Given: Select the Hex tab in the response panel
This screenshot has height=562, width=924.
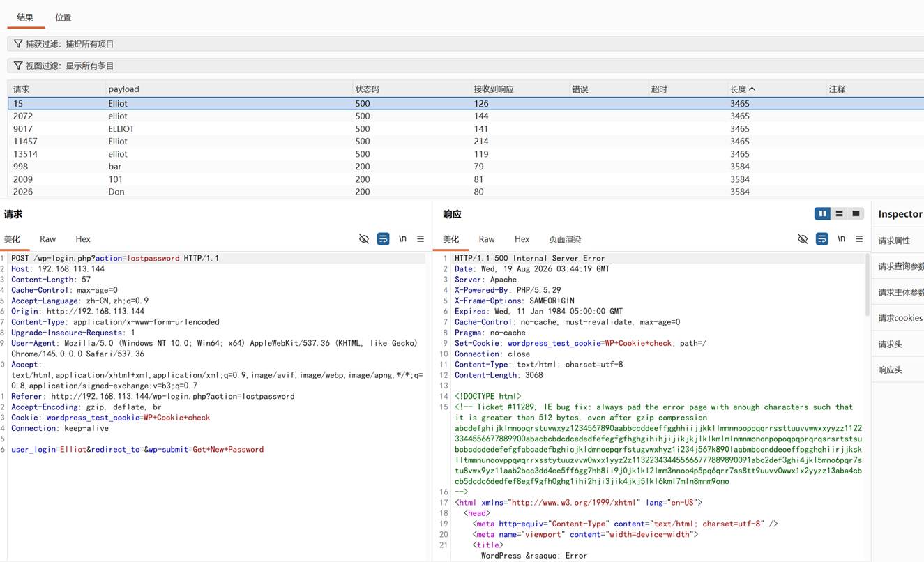Looking at the screenshot, I should point(522,239).
